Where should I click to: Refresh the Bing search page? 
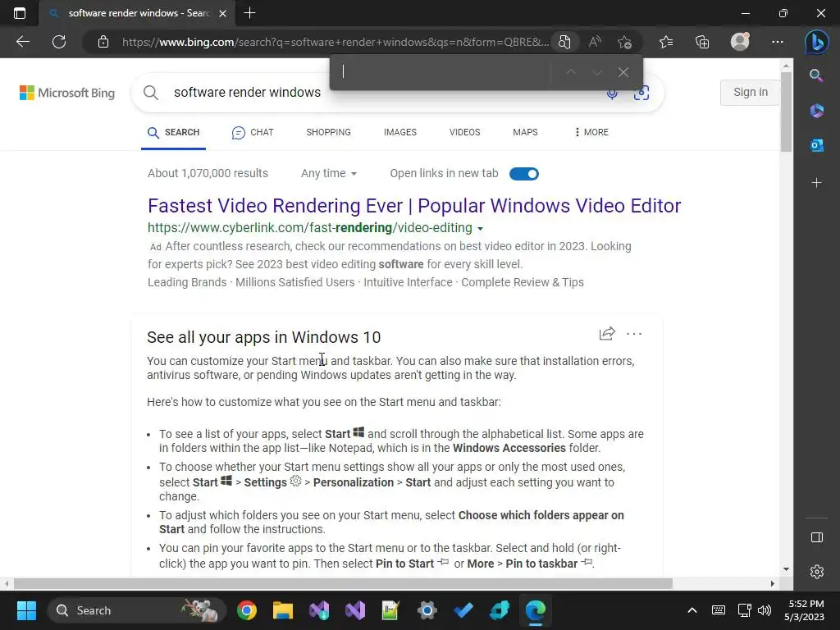tap(59, 42)
